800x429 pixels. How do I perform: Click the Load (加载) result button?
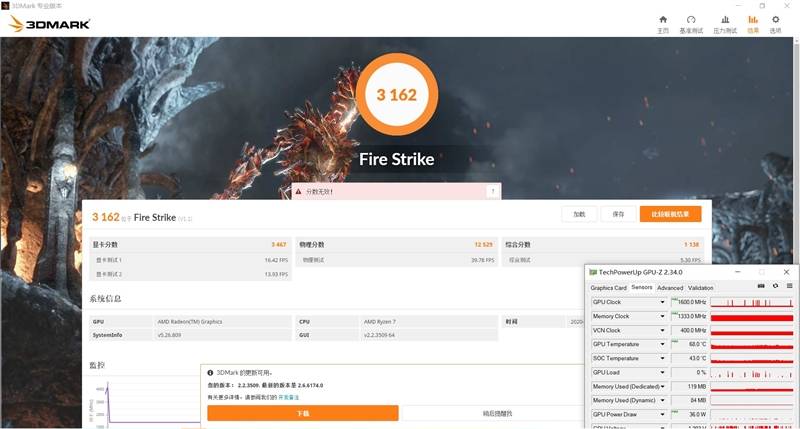point(579,214)
